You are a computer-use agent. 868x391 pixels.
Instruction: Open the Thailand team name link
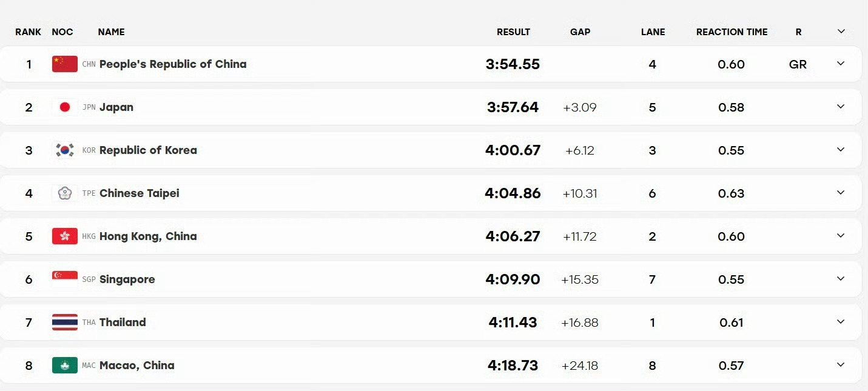click(123, 322)
